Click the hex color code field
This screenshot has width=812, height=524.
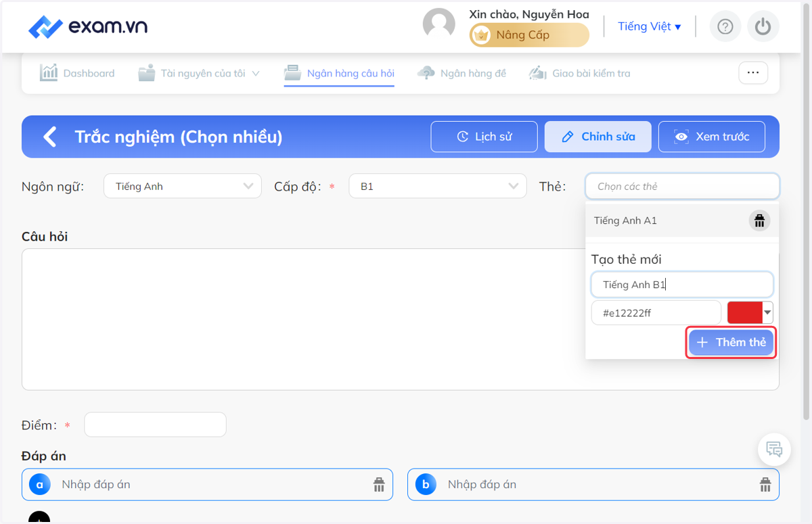(656, 313)
